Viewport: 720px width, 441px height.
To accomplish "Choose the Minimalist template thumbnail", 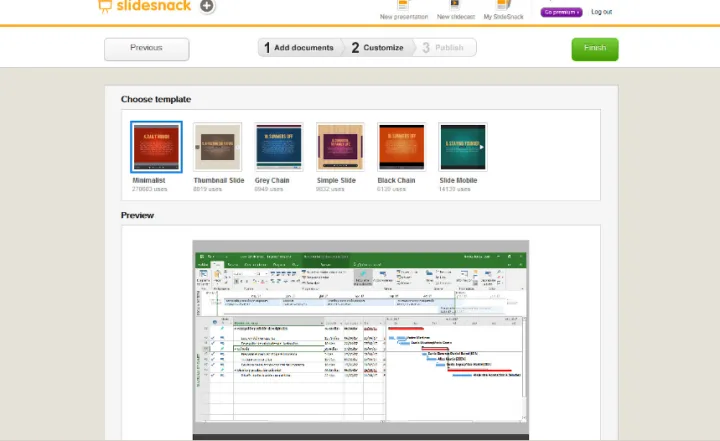I will (x=156, y=148).
